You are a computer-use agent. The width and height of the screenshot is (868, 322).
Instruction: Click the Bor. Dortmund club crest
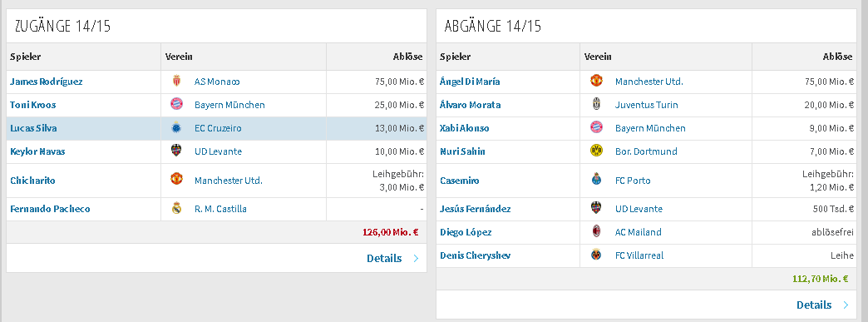(x=596, y=151)
